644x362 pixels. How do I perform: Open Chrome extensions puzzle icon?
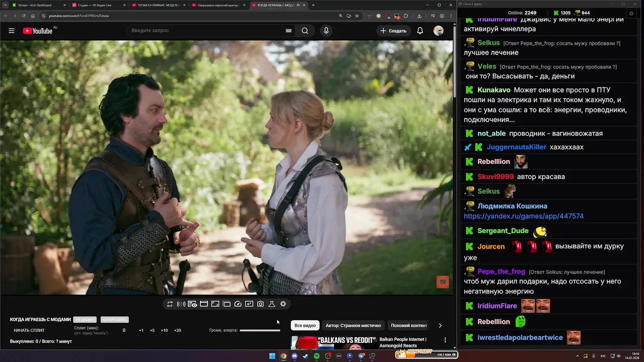[x=406, y=16]
